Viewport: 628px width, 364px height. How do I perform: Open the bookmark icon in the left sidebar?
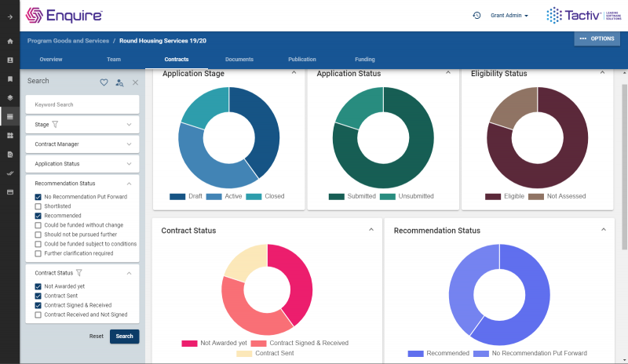tap(10, 79)
